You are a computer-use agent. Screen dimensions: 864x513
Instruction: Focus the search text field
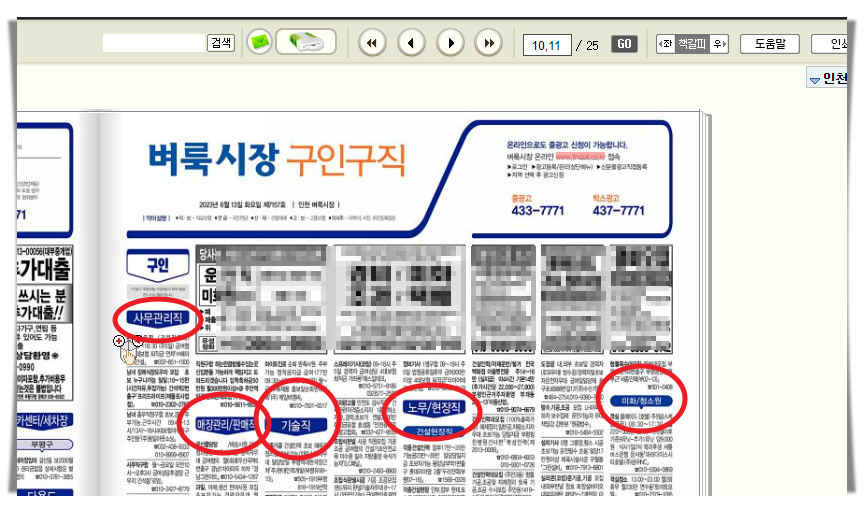[x=154, y=43]
